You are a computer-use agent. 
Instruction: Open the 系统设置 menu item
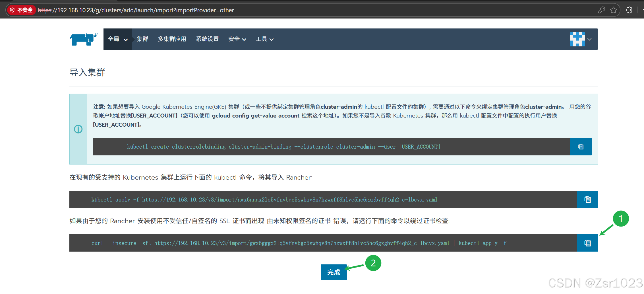pyautogui.click(x=207, y=39)
